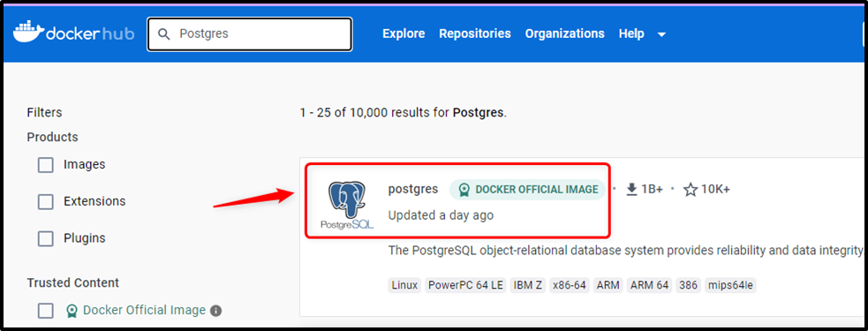The image size is (868, 331).
Task: Click the download count icon
Action: tap(631, 190)
